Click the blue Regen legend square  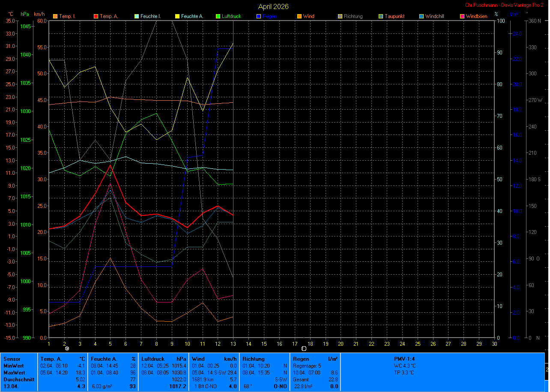pos(259,16)
